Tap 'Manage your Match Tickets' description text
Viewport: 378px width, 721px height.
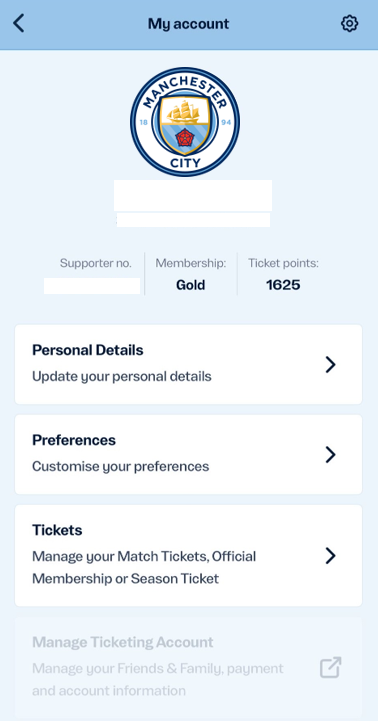(x=144, y=567)
